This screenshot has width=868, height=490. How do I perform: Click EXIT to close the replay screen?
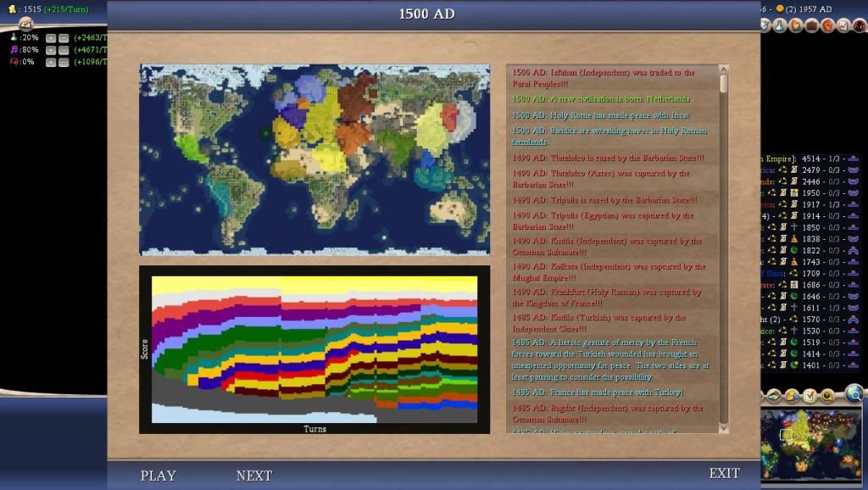click(724, 473)
